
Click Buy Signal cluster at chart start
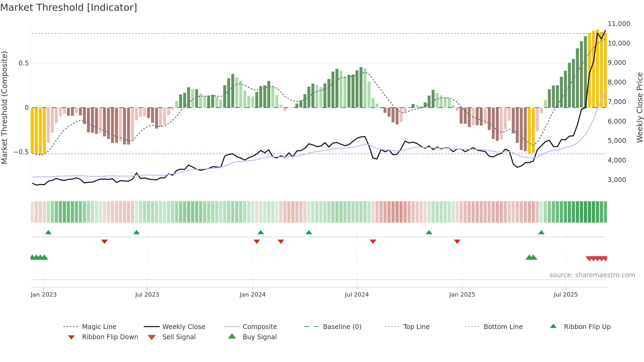point(39,257)
